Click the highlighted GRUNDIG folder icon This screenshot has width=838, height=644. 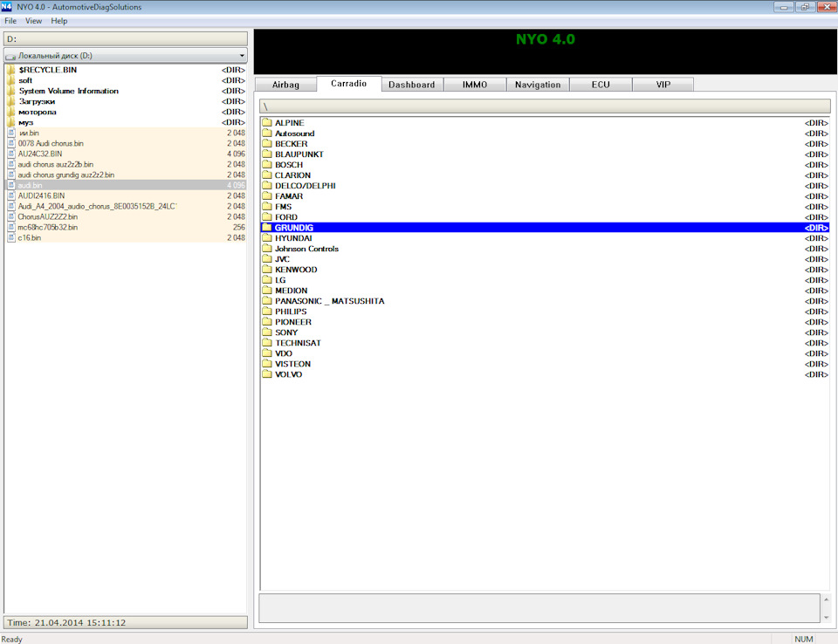click(267, 228)
